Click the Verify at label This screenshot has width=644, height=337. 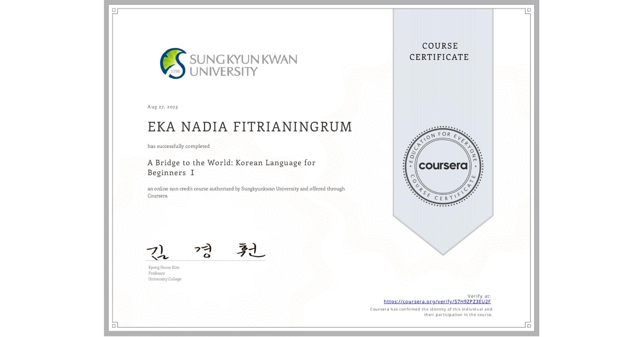click(x=479, y=295)
